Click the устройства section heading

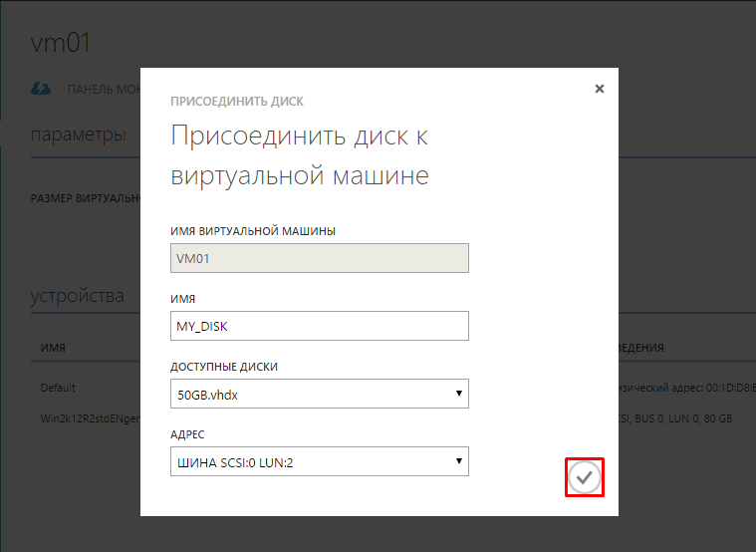point(78,295)
